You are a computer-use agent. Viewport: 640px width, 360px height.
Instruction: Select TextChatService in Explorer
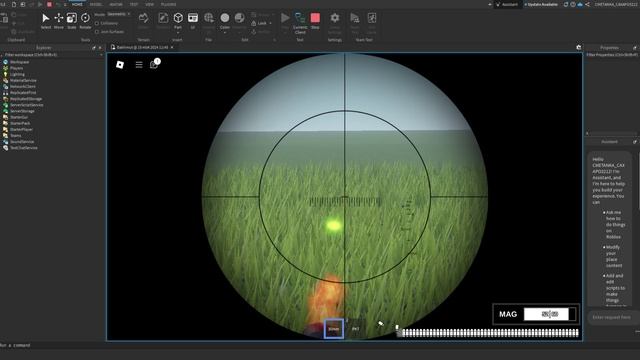[x=24, y=148]
